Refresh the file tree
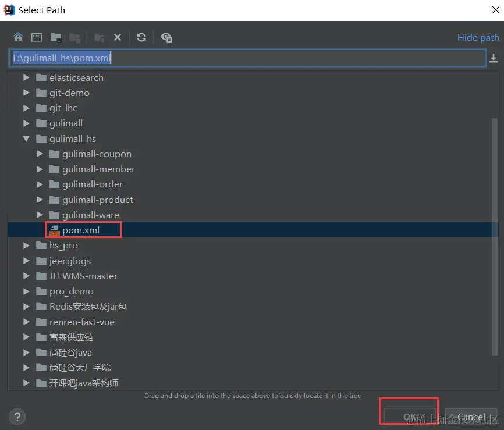The width and height of the screenshot is (504, 430). (x=141, y=37)
